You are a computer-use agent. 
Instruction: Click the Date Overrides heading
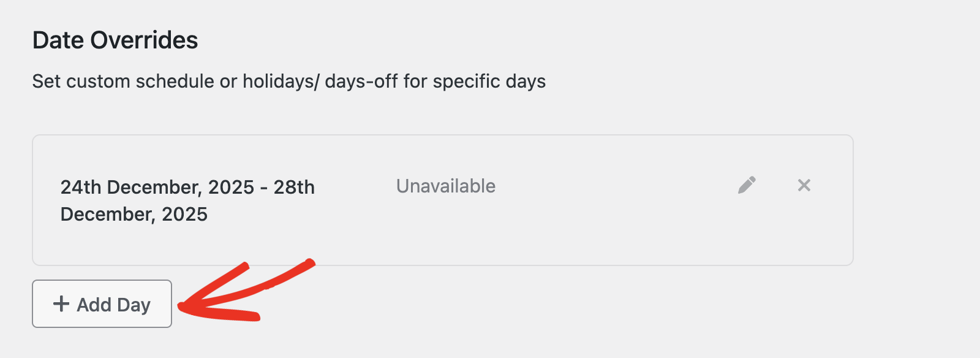tap(115, 39)
